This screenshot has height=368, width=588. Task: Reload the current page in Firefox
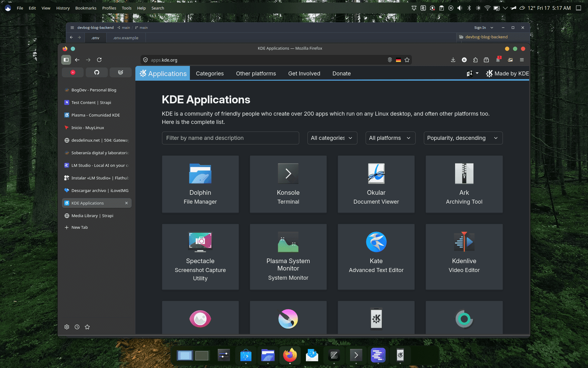tap(99, 60)
